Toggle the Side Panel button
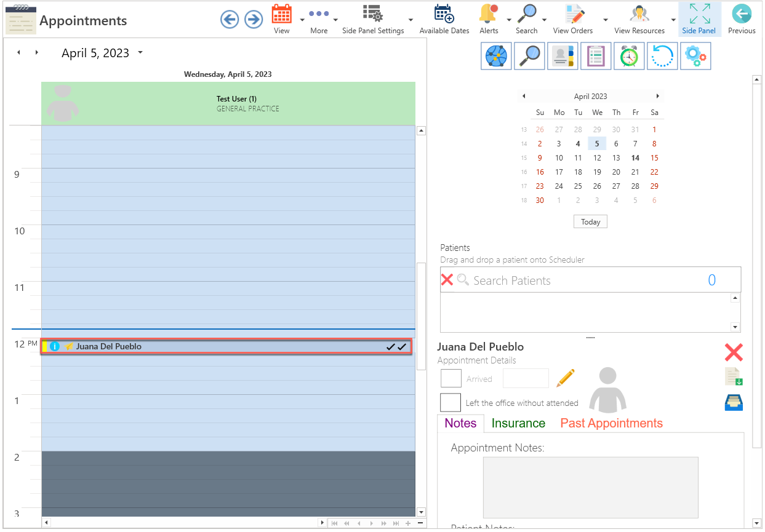 click(699, 19)
